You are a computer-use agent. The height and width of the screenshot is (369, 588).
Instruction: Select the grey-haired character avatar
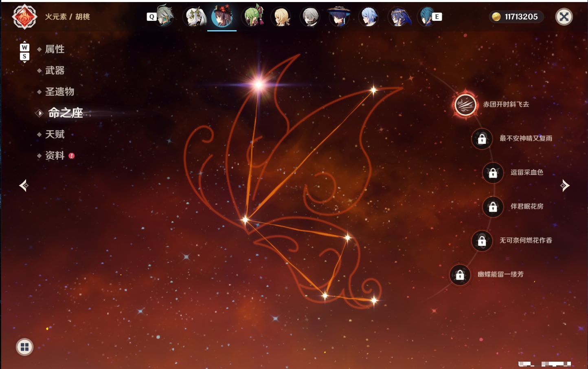tap(310, 17)
